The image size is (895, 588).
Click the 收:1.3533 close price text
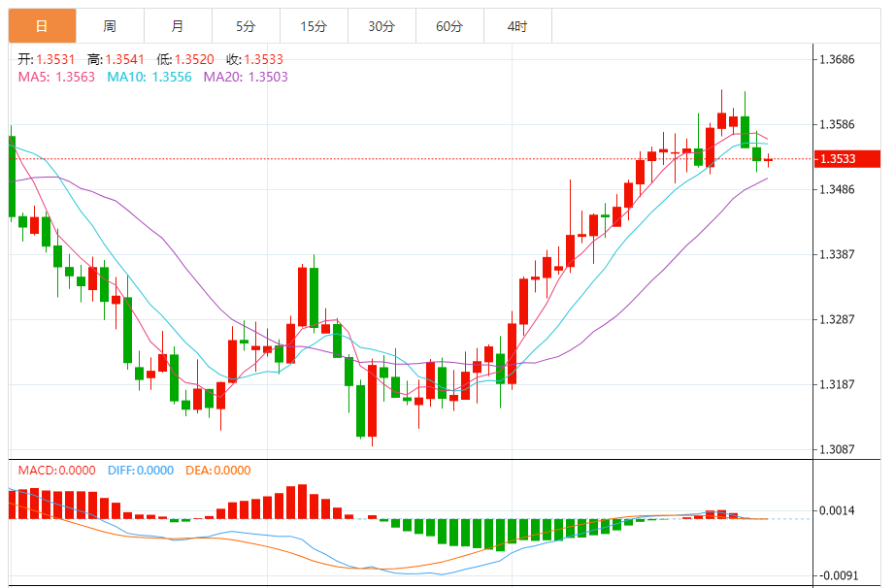pyautogui.click(x=254, y=59)
